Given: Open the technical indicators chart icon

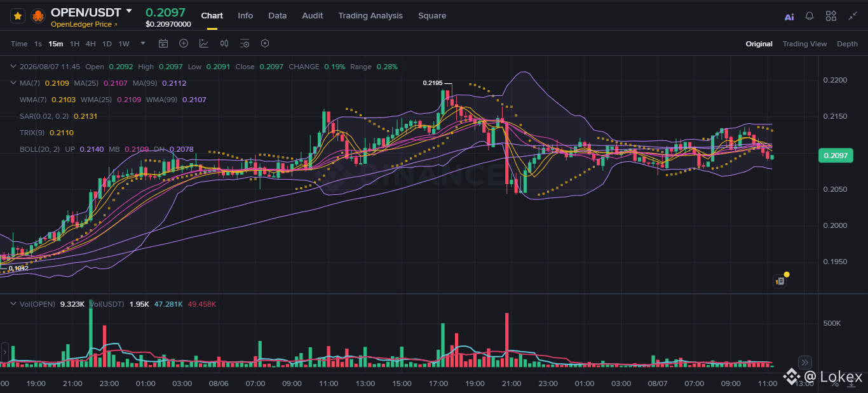Looking at the screenshot, I should 204,43.
